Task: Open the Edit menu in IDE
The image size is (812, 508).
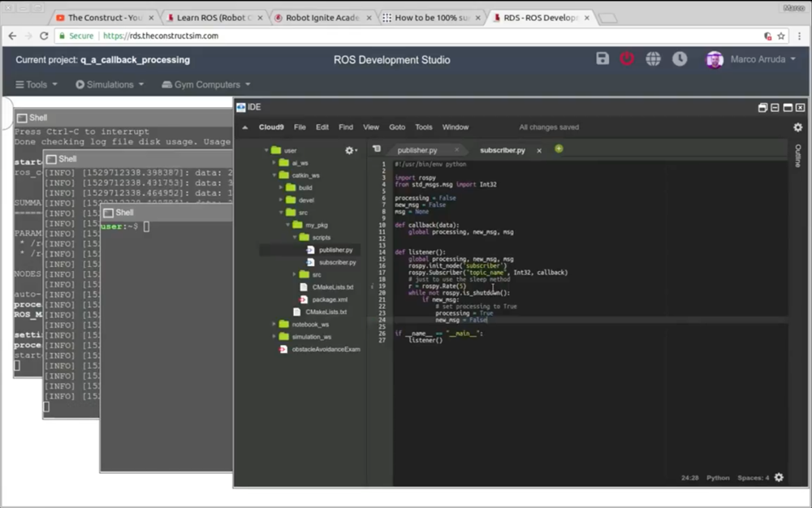Action: click(322, 127)
